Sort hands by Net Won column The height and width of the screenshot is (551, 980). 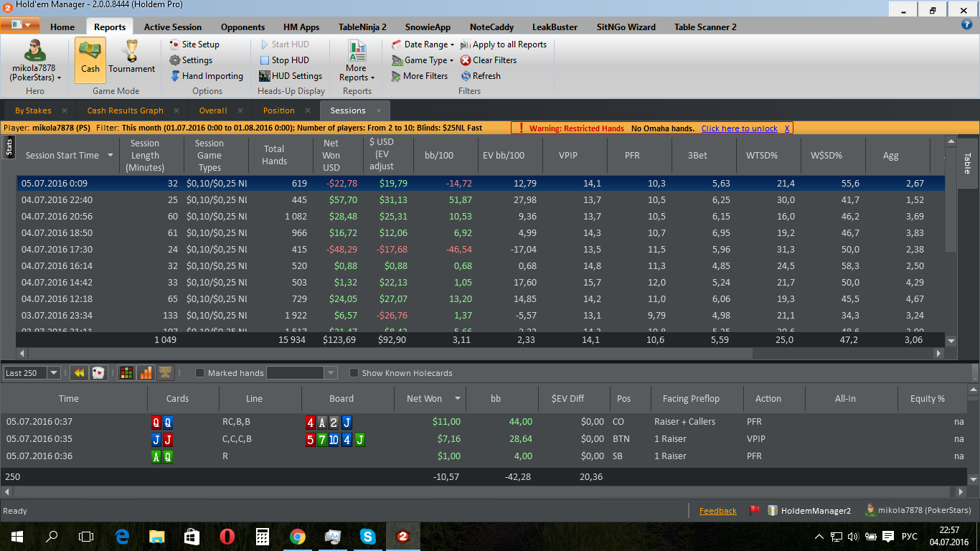[x=429, y=398]
